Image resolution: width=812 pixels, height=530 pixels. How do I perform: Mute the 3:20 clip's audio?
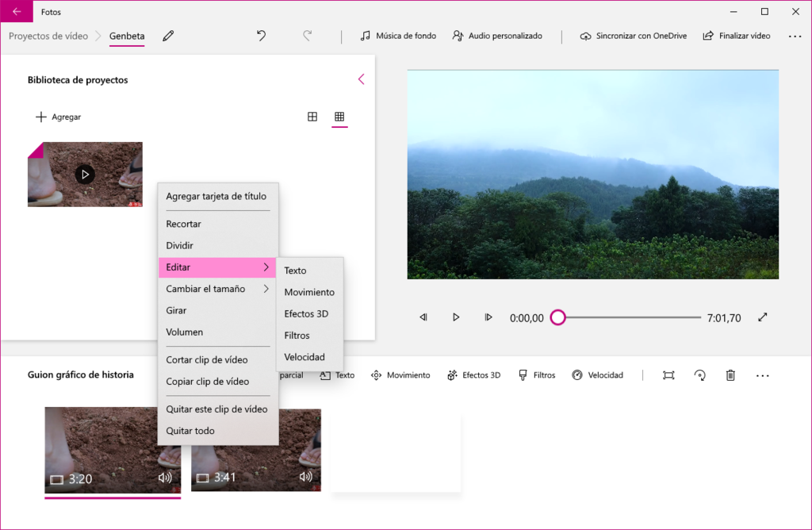coord(164,478)
